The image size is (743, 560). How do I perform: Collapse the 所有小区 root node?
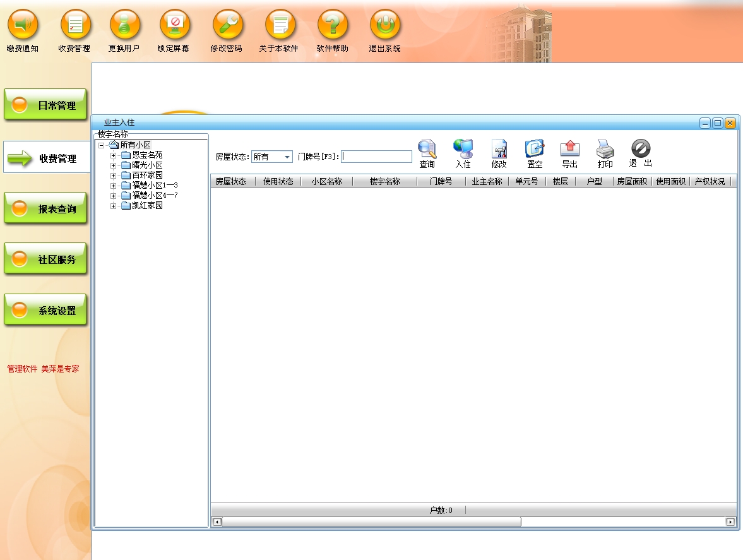click(x=101, y=145)
